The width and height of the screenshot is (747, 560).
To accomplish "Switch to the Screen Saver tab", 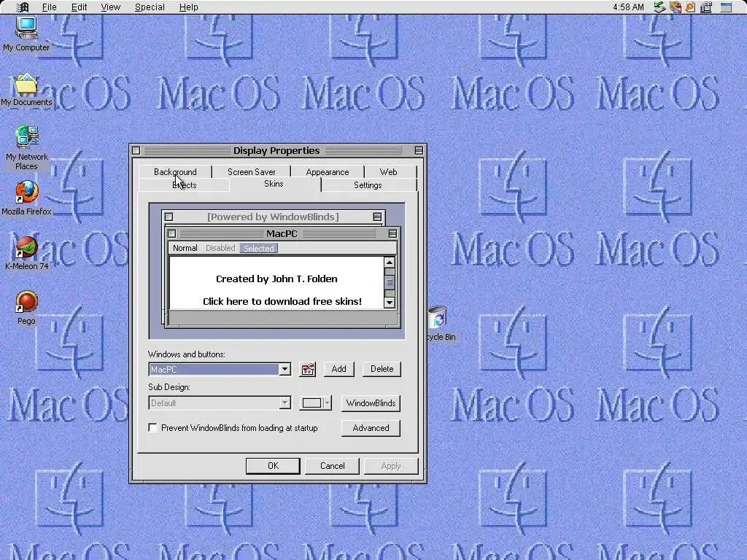I will pyautogui.click(x=251, y=171).
